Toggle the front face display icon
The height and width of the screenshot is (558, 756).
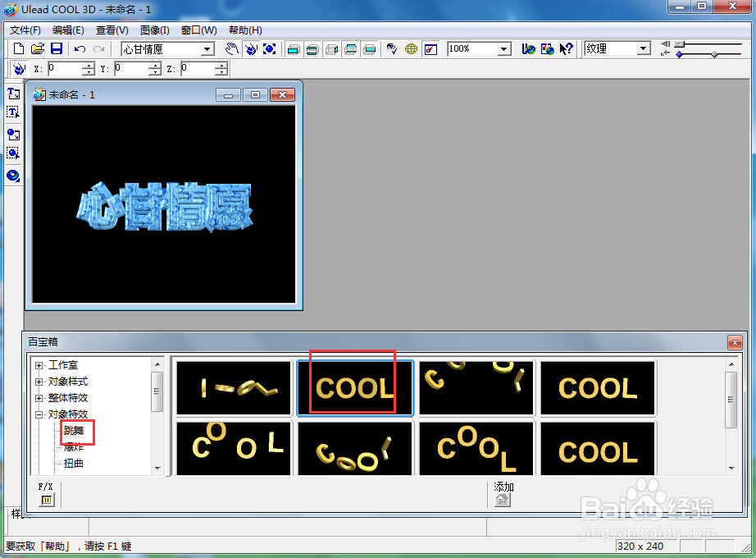[294, 49]
